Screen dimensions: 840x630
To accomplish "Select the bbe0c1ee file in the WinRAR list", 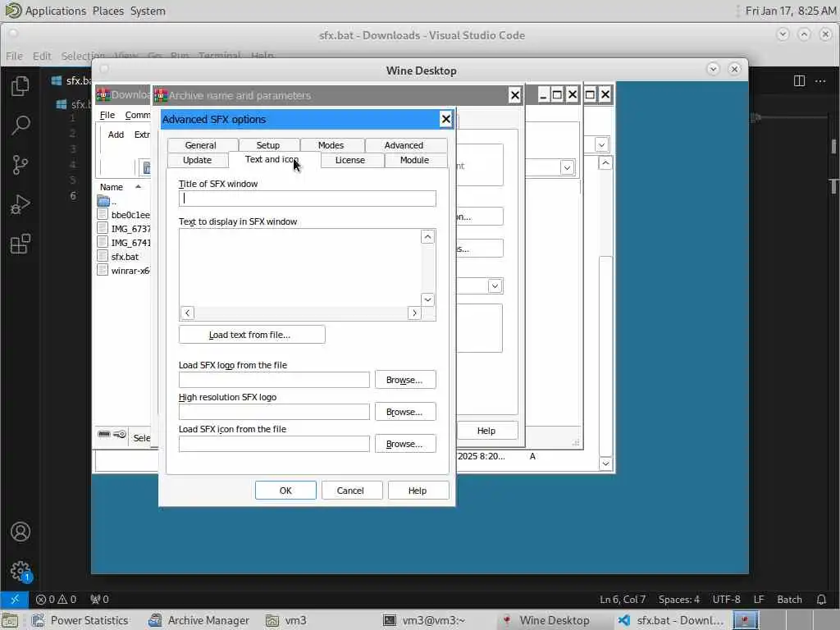I will pyautogui.click(x=125, y=215).
